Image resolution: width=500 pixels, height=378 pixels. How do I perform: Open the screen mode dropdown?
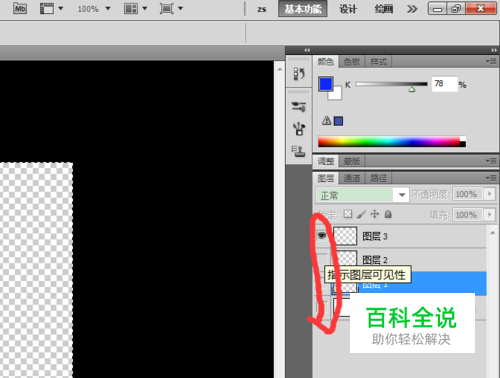[x=171, y=8]
